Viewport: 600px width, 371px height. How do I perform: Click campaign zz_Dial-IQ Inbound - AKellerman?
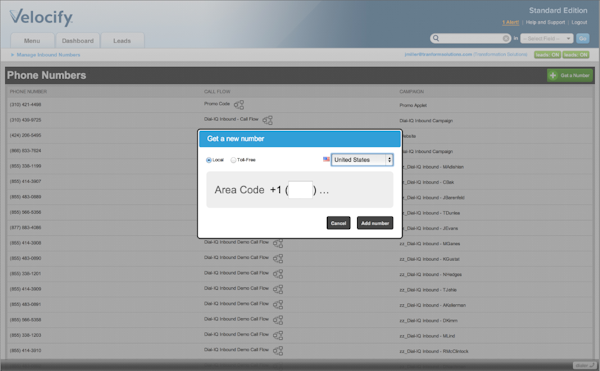click(x=432, y=305)
